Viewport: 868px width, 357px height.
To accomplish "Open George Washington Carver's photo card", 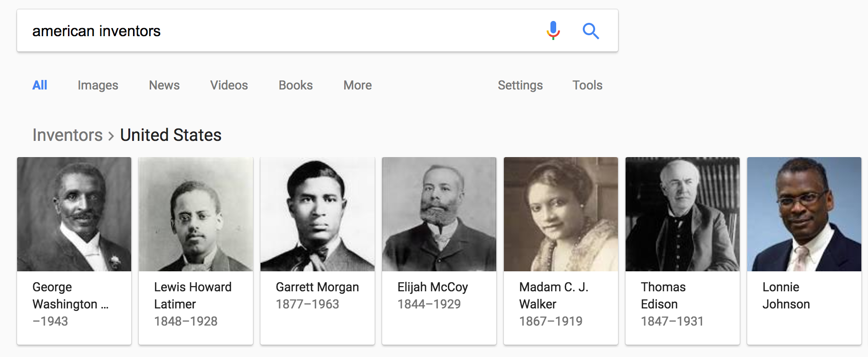I will pyautogui.click(x=74, y=214).
